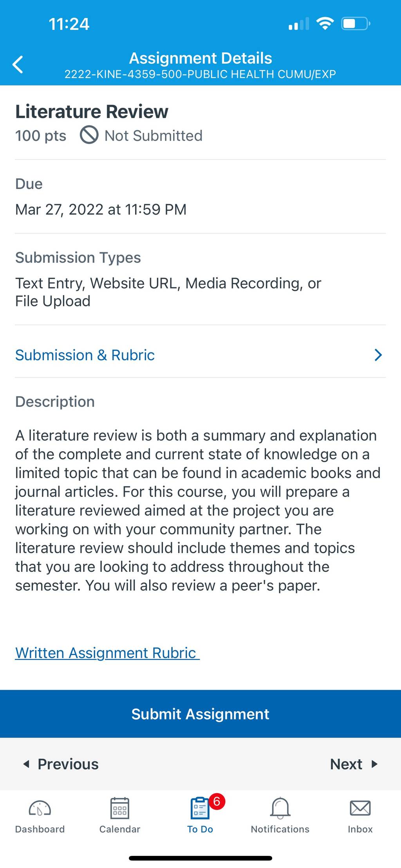
Task: Expand Submission & Rubric chevron arrow
Action: (x=378, y=355)
